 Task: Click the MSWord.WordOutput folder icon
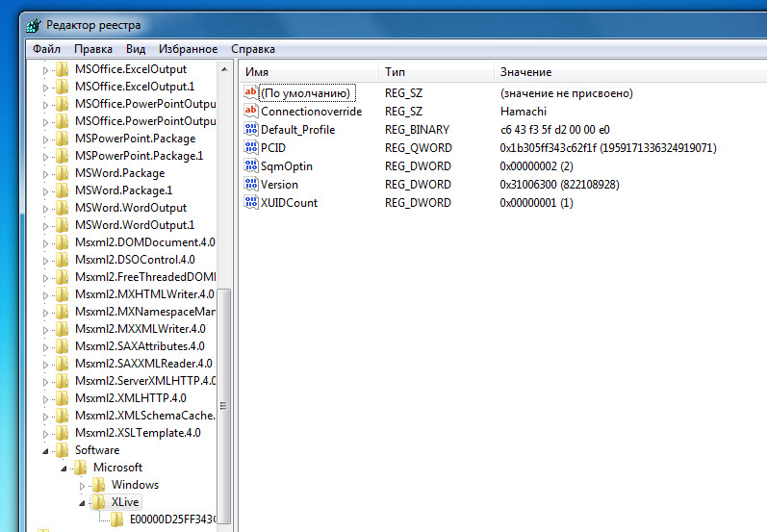pyautogui.click(x=63, y=208)
